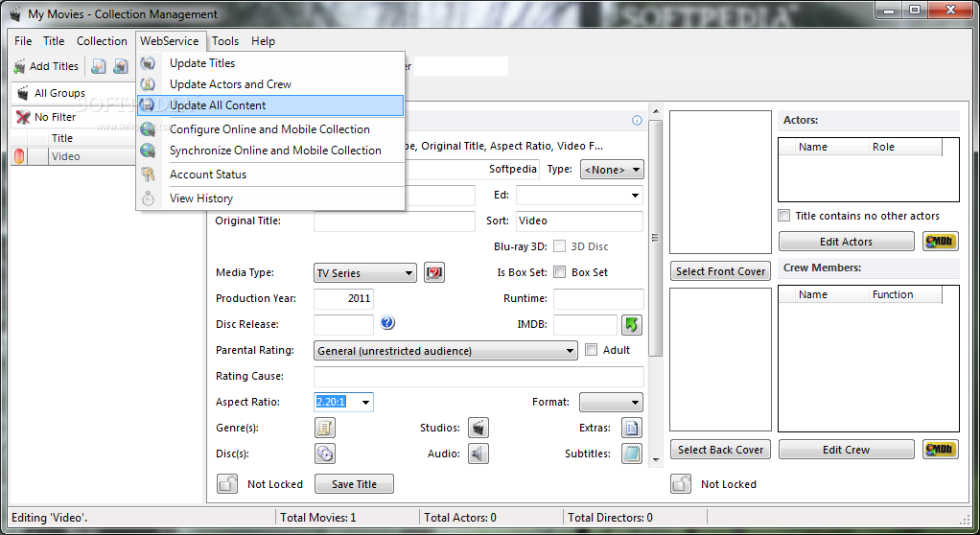The width and height of the screenshot is (980, 535).
Task: Open the Type <None> dropdown
Action: click(x=612, y=170)
